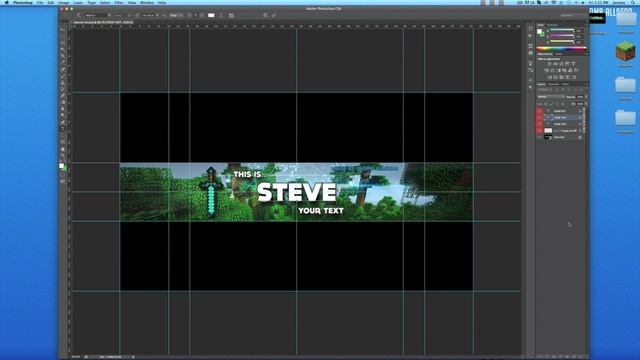Select the Brush tool
This screenshot has width=640, height=360.
tap(63, 76)
